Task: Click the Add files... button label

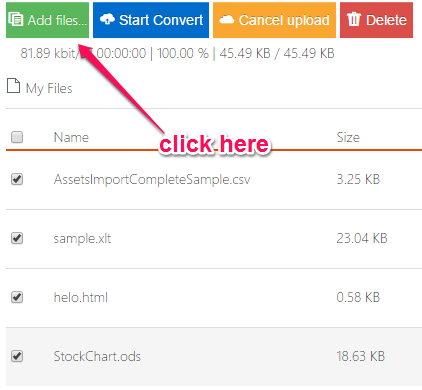Action: pos(57,20)
